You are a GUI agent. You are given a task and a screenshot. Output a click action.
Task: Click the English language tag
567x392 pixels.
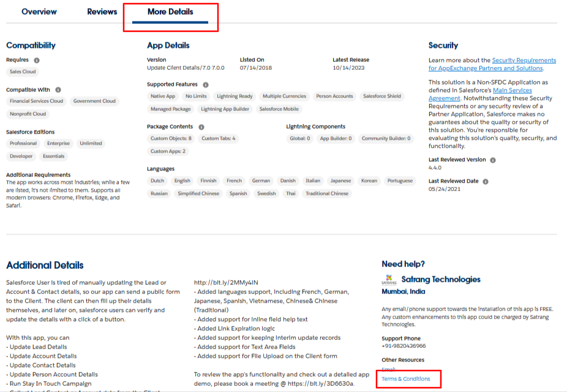tap(182, 181)
